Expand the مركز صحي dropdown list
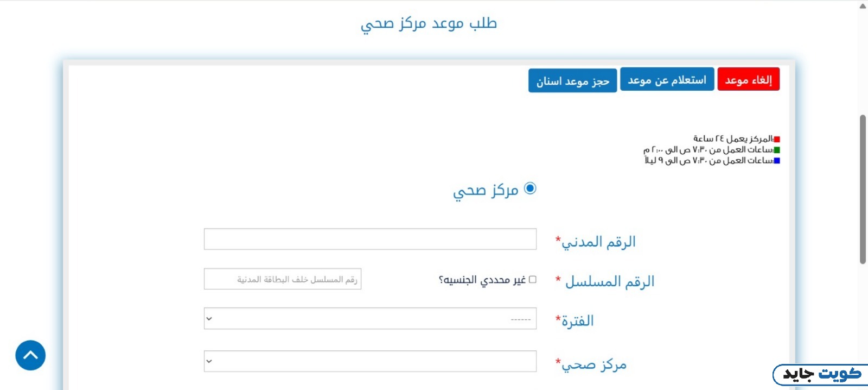The height and width of the screenshot is (390, 868). click(x=370, y=361)
